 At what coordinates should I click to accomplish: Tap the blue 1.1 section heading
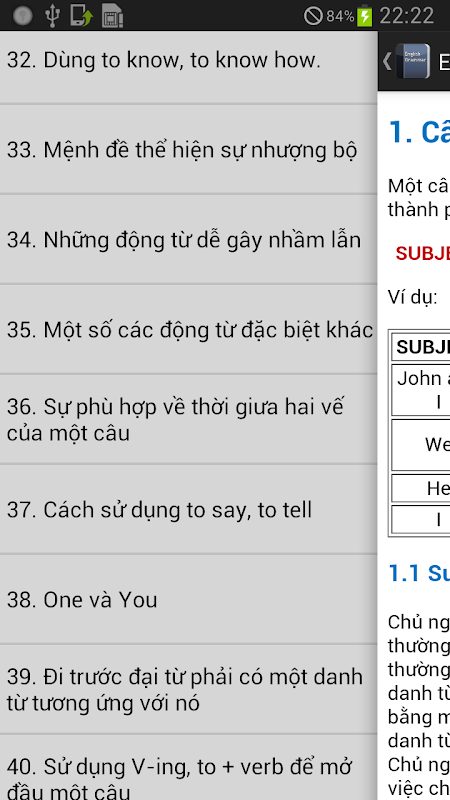419,573
